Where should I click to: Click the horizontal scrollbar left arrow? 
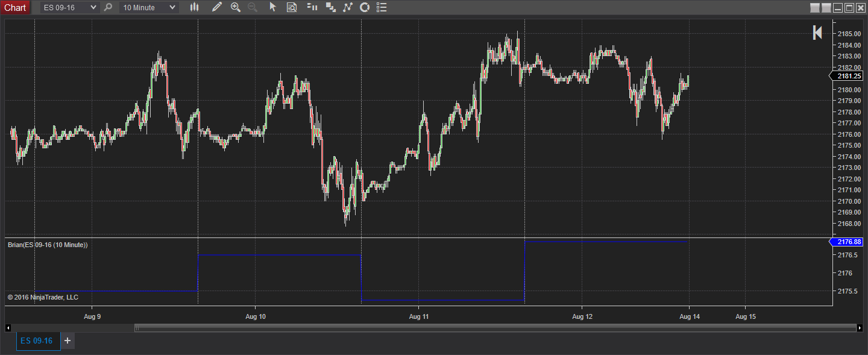[x=8, y=328]
